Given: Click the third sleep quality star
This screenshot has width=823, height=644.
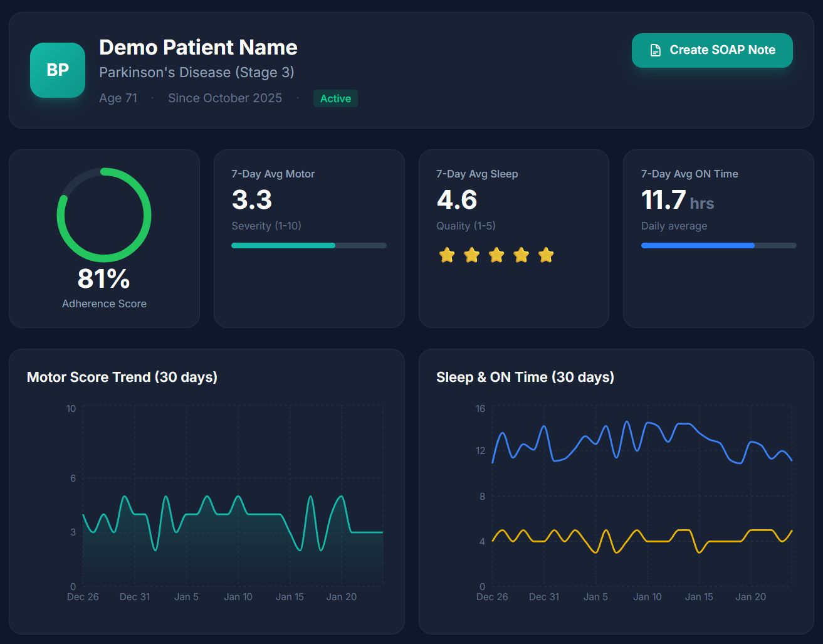Looking at the screenshot, I should point(496,255).
